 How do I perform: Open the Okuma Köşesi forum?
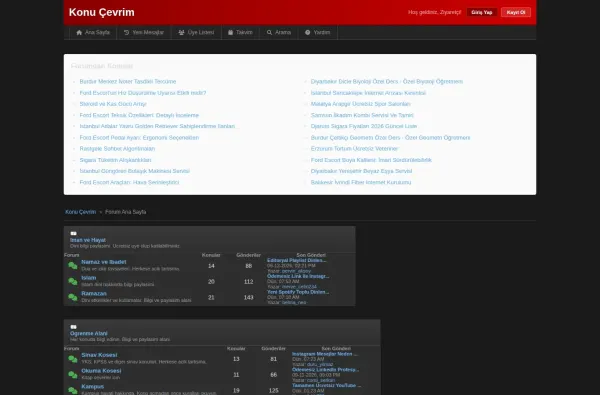tap(101, 371)
